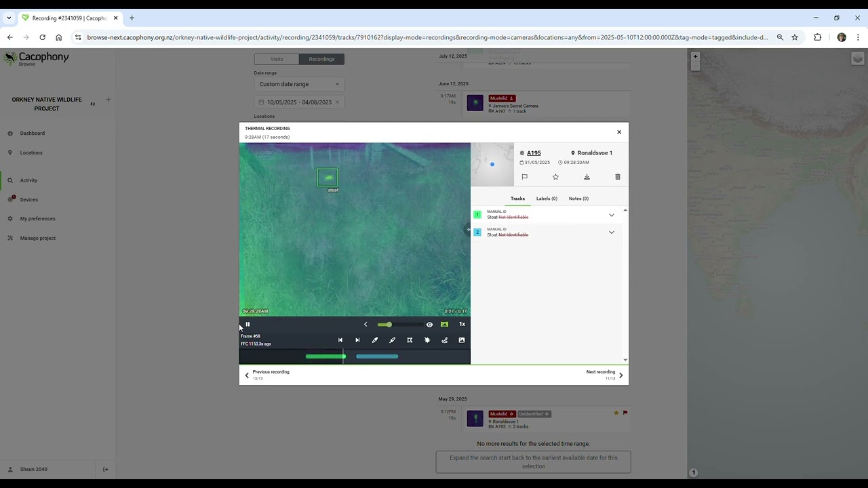This screenshot has height=488, width=868.
Task: Switch to the Visits view
Action: (277, 59)
